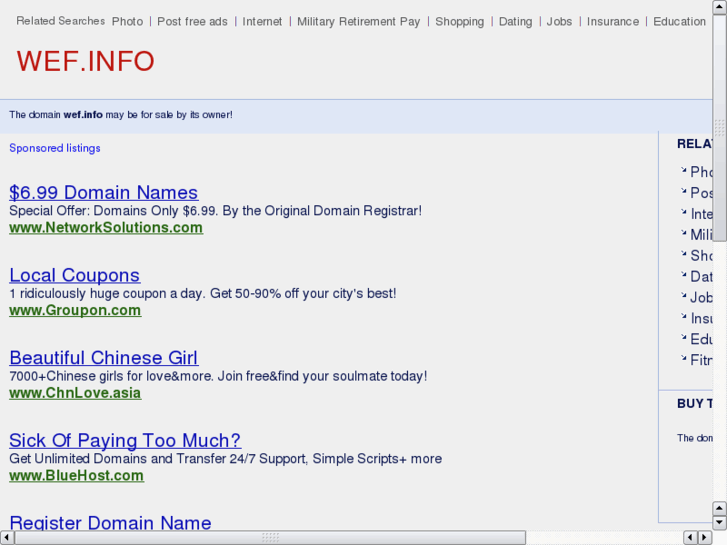Click the domain wef.info for sale notice
727x545 pixels.
point(121,115)
